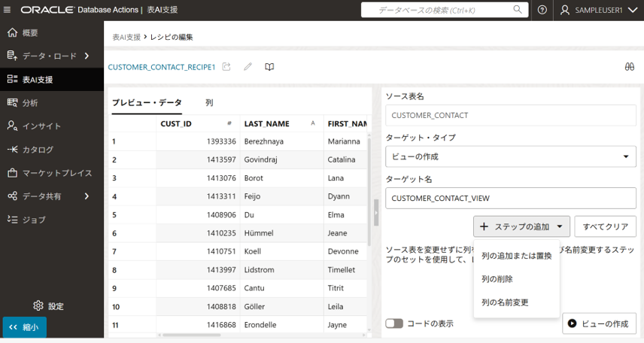Viewport: 644px width, 343px height.
Task: Select cell Timellet
Action: point(345,270)
